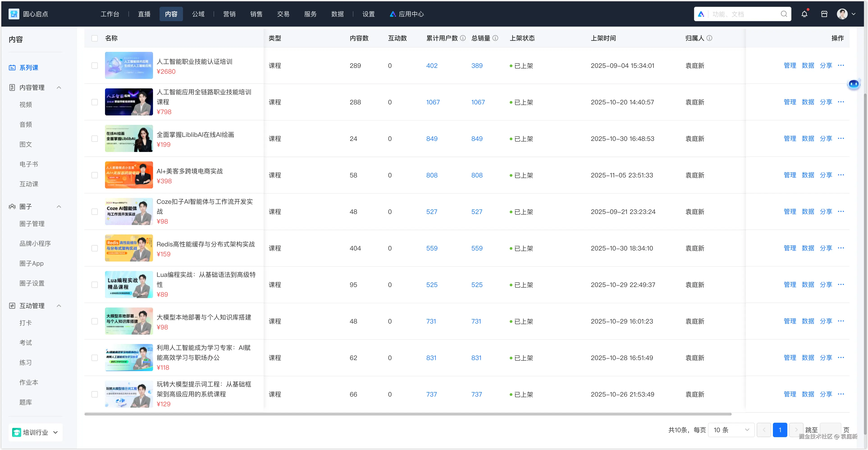
Task: Switch to the 直播 top navigation tab
Action: [144, 14]
